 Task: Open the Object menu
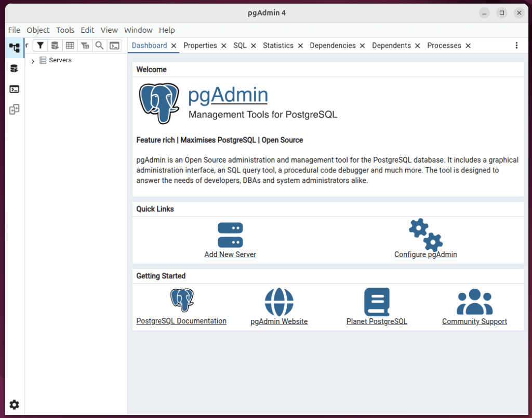coord(37,30)
